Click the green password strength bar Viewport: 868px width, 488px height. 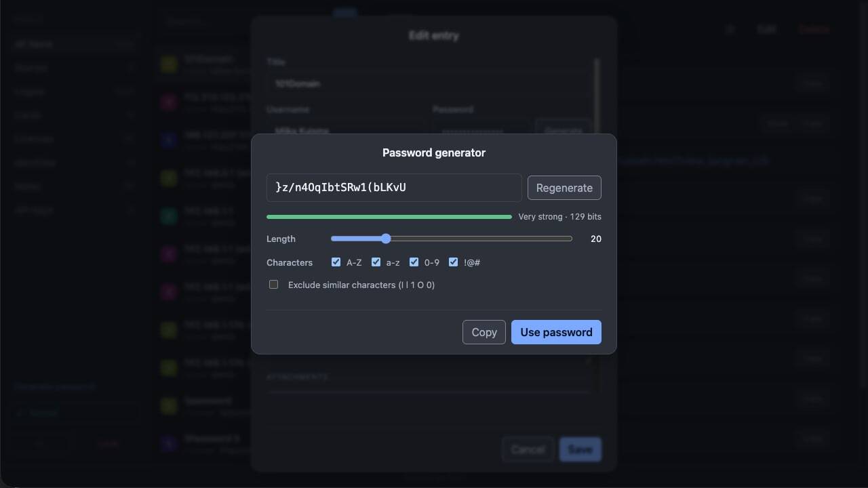point(389,217)
